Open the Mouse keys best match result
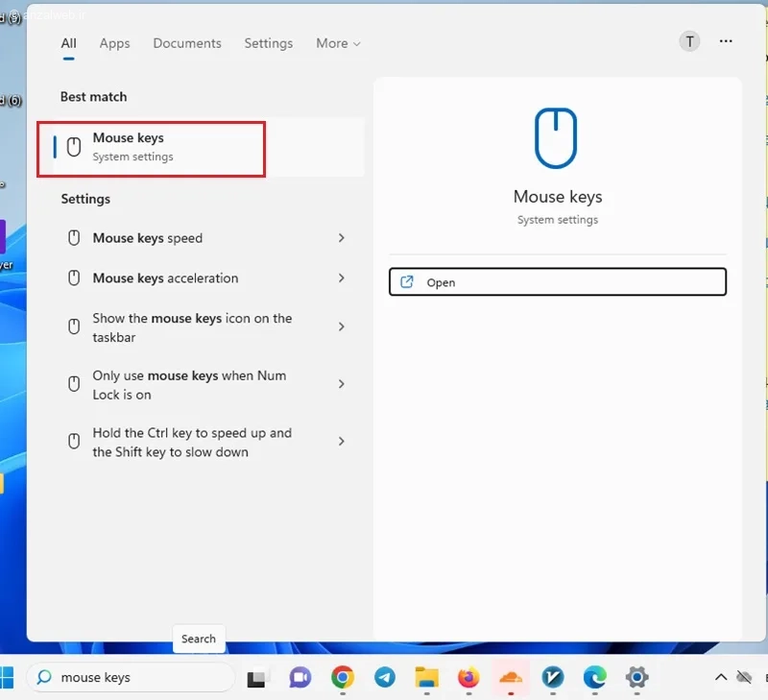Screen dimensions: 768x700 [151, 148]
